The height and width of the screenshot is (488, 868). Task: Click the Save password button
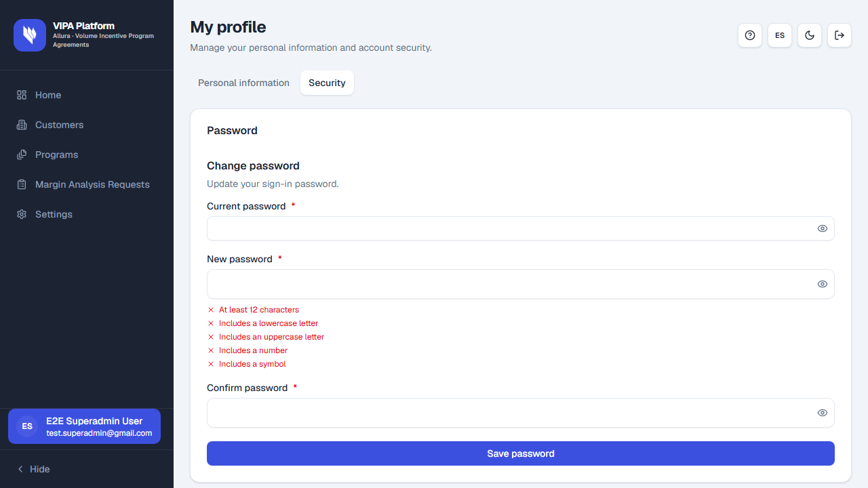521,453
